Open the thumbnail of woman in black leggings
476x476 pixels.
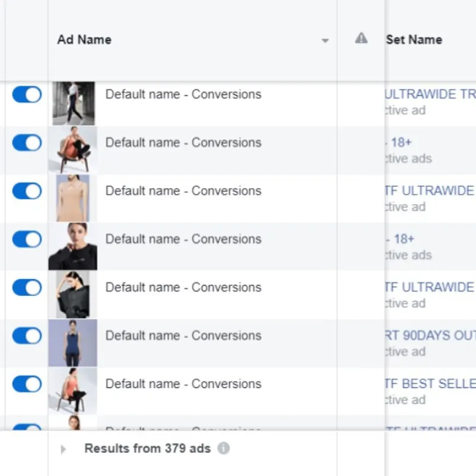coord(73,103)
